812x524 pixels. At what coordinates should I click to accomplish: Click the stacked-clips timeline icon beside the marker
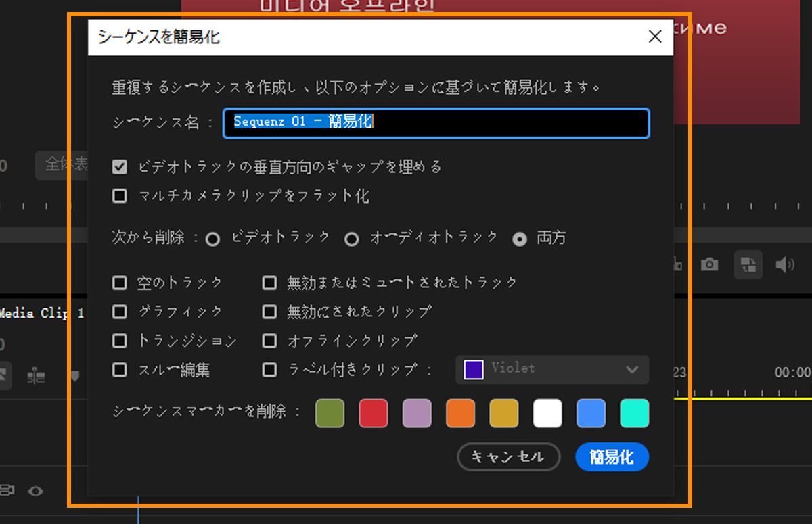pyautogui.click(x=37, y=376)
